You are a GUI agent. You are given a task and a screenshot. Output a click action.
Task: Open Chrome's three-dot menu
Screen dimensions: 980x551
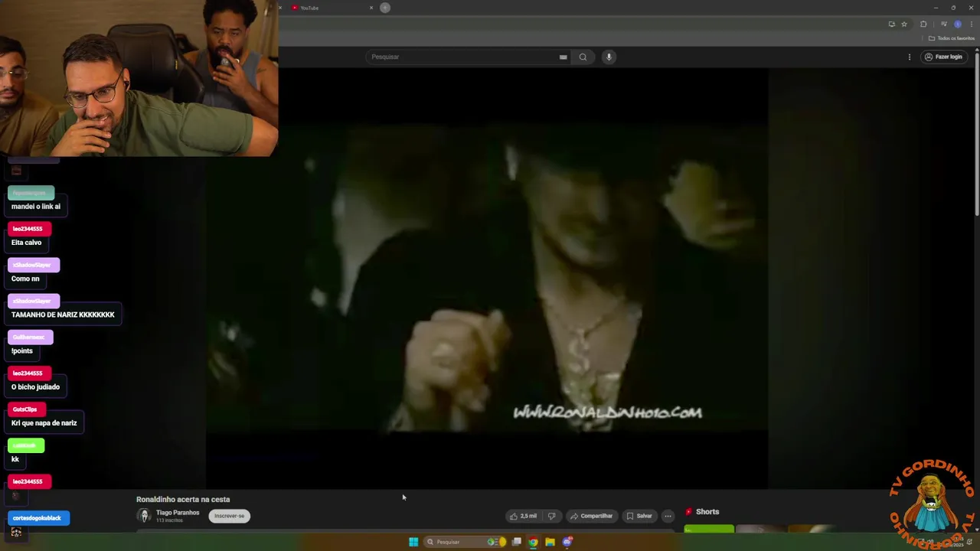tap(972, 24)
